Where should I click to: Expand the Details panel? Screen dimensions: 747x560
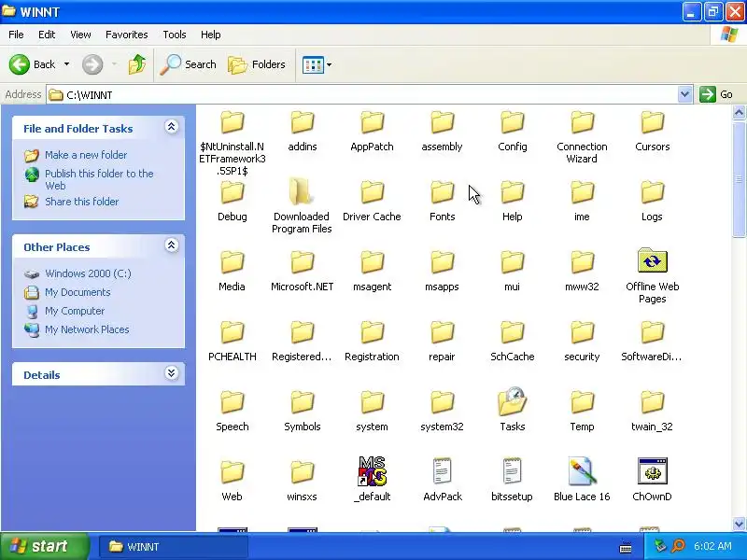172,372
